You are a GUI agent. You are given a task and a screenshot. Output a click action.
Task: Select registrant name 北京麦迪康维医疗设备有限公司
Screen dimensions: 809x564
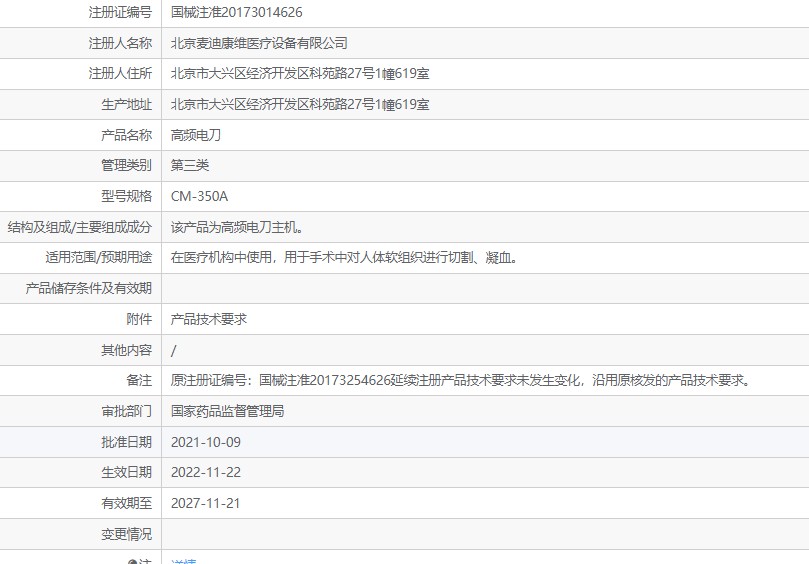pyautogui.click(x=259, y=43)
